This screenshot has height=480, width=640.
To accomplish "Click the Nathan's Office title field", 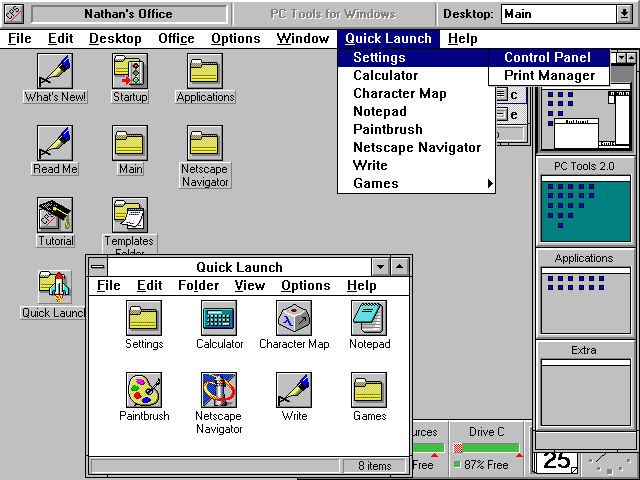I will click(x=129, y=14).
